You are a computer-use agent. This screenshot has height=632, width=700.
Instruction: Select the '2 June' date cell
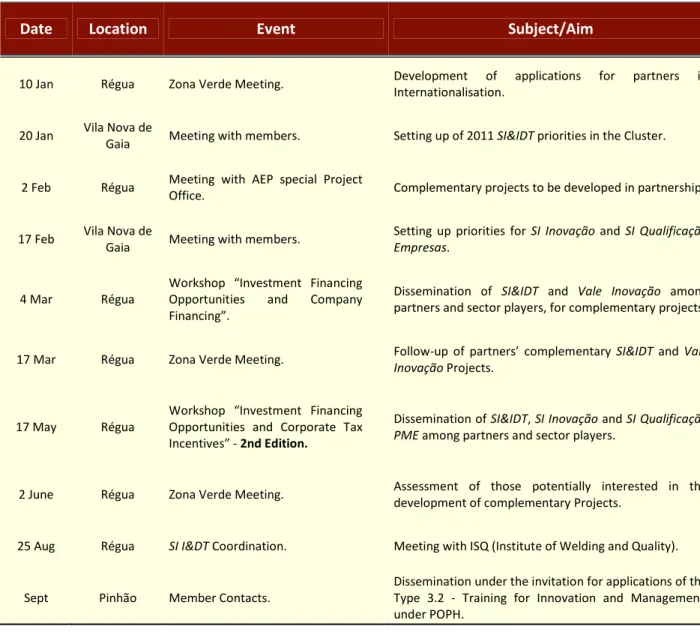(x=36, y=495)
